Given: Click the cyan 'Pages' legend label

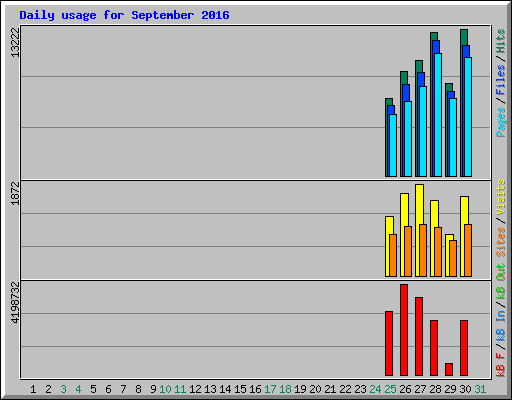Looking at the screenshot, I should point(501,122).
